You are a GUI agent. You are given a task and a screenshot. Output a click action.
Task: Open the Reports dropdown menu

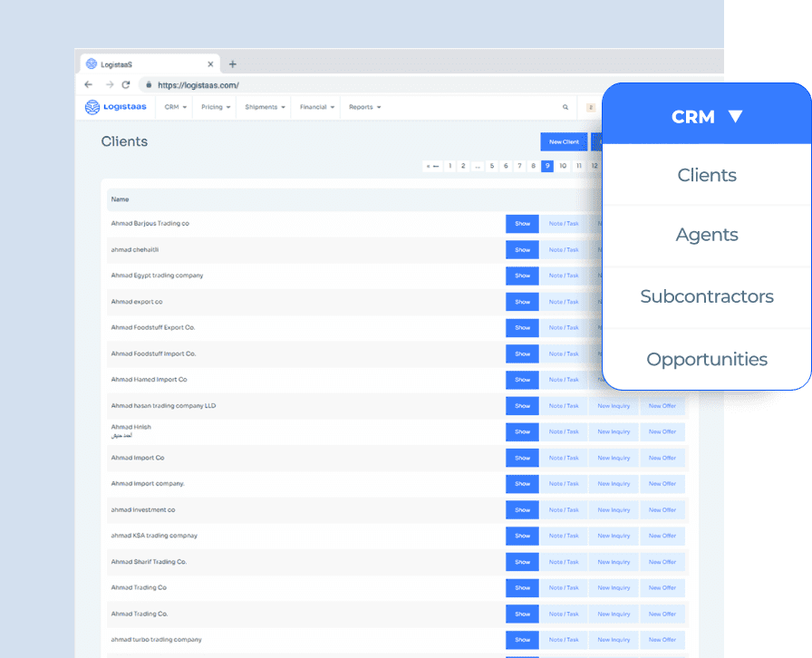[x=364, y=107]
